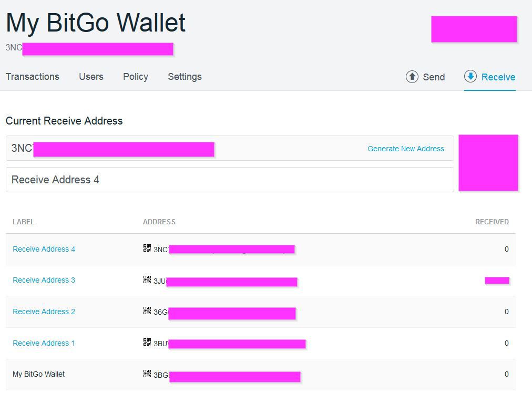Click the received value for Receive Address 2
The height and width of the screenshot is (394, 532).
click(x=507, y=312)
